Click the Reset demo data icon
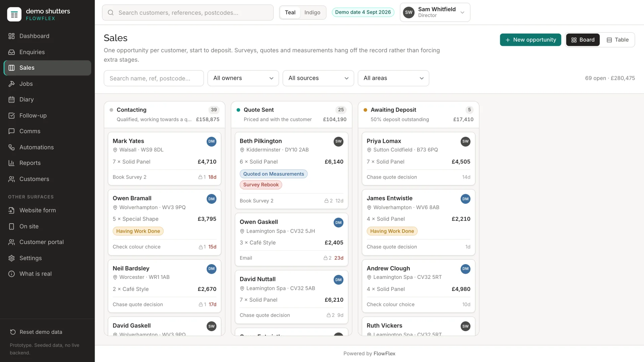 pyautogui.click(x=13, y=332)
